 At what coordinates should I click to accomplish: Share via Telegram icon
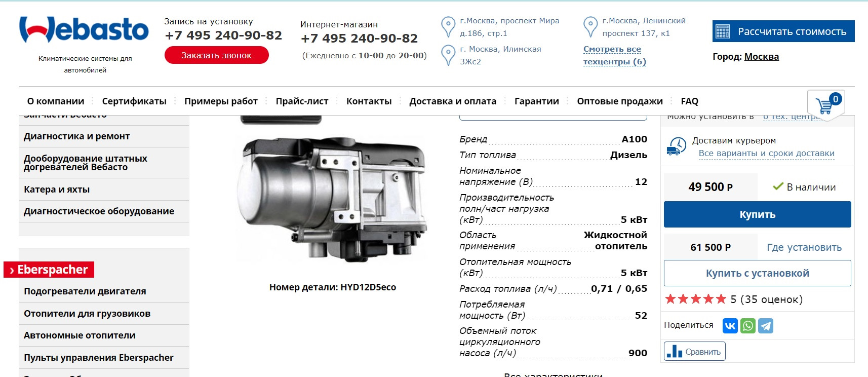coord(766,326)
